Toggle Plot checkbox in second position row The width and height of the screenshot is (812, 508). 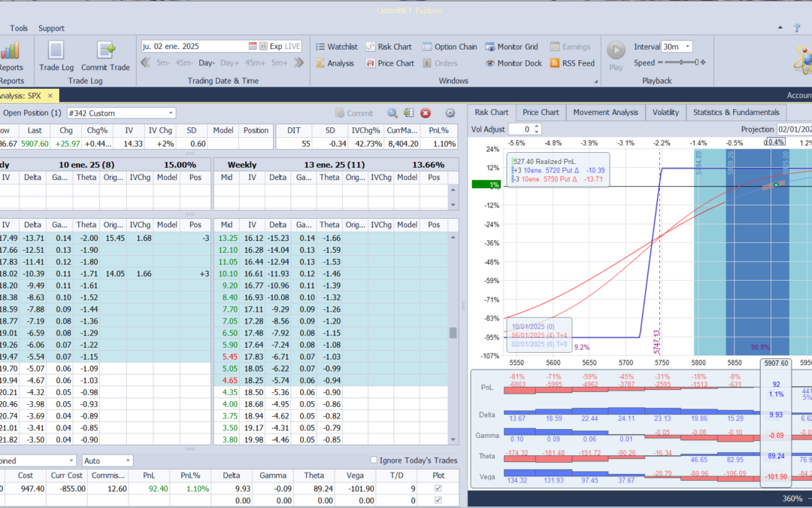(x=439, y=500)
